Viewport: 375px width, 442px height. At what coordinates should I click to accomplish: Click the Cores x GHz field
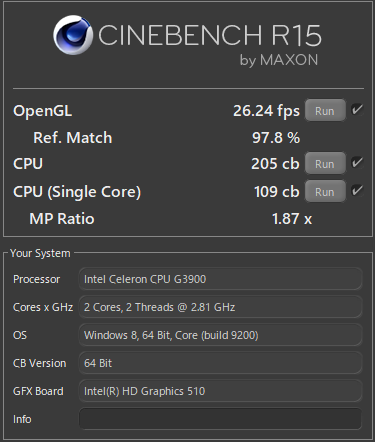(x=220, y=307)
